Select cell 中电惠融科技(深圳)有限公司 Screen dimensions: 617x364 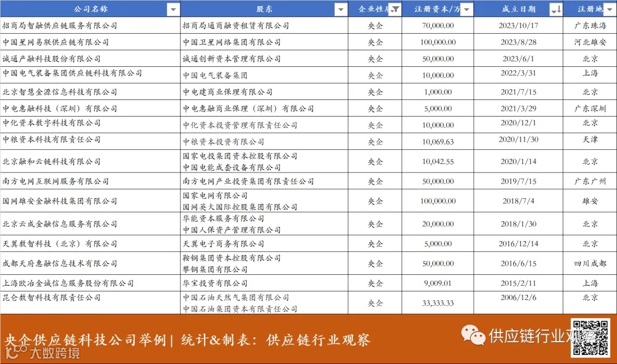coord(90,108)
